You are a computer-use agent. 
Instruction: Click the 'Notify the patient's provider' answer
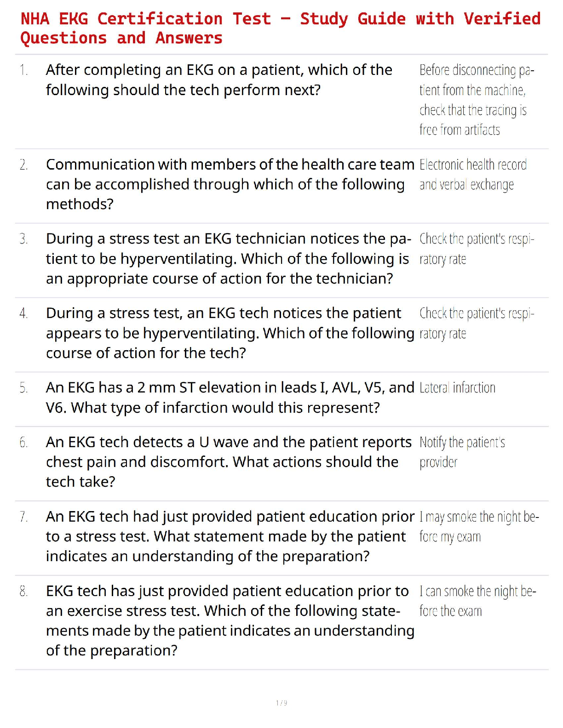[462, 452]
